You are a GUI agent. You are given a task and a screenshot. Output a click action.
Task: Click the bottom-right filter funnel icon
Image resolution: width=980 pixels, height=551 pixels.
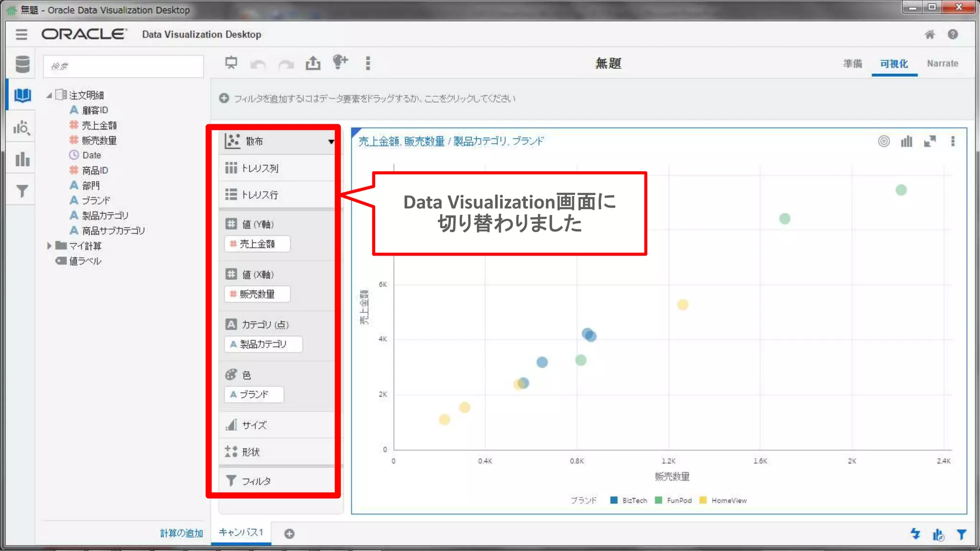tap(961, 534)
